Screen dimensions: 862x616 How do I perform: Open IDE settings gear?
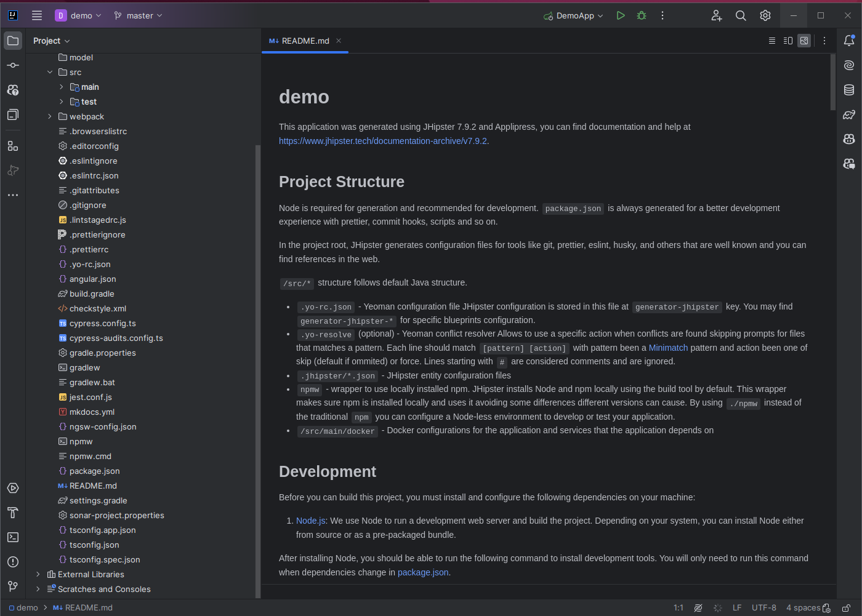[x=765, y=15]
